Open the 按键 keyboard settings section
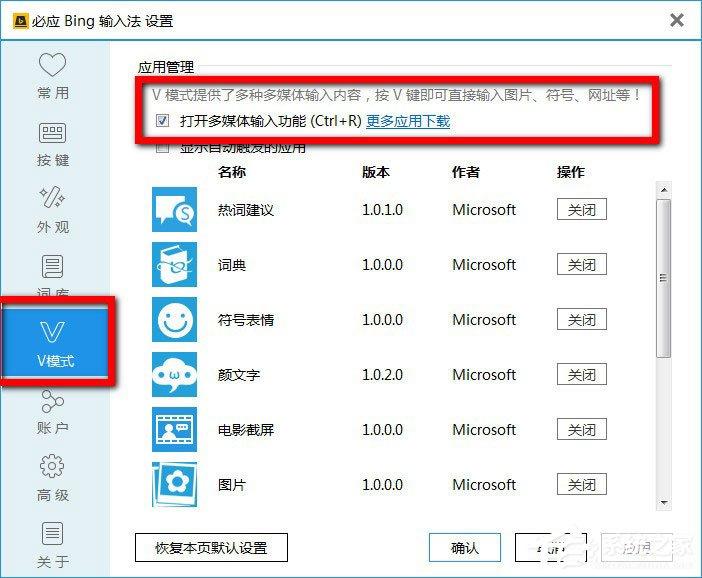Screen dimensions: 702x578 tap(53, 144)
